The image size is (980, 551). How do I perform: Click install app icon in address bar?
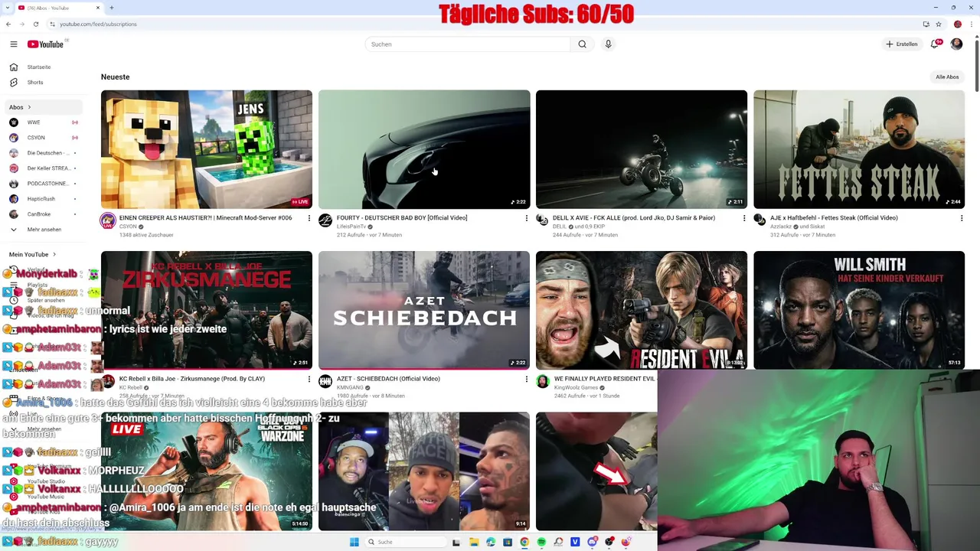click(x=926, y=24)
